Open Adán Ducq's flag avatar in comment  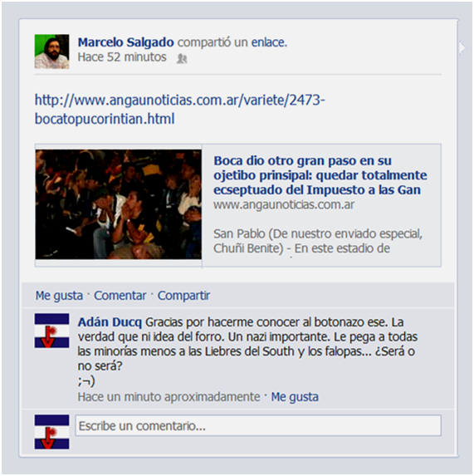click(51, 331)
